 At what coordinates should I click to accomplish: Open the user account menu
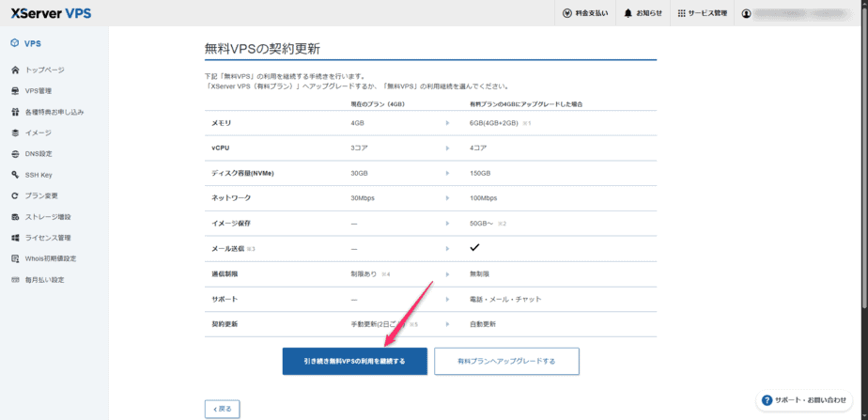click(x=798, y=13)
